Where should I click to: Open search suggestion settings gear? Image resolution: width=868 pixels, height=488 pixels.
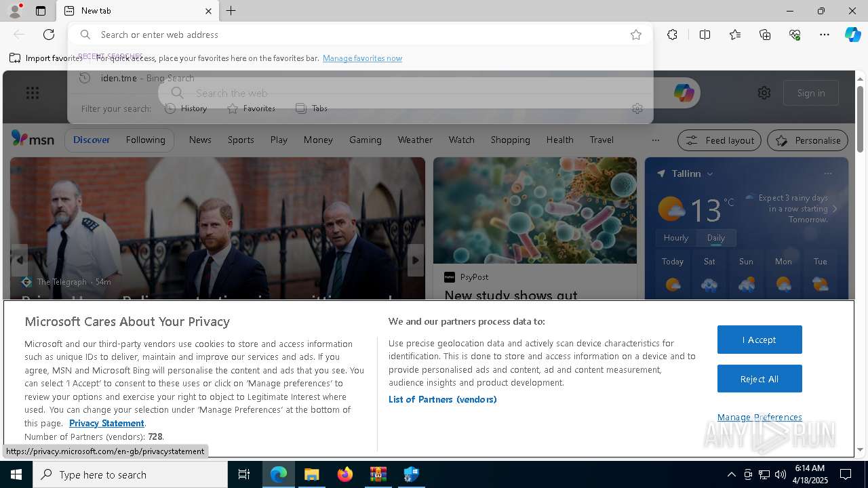coord(637,108)
